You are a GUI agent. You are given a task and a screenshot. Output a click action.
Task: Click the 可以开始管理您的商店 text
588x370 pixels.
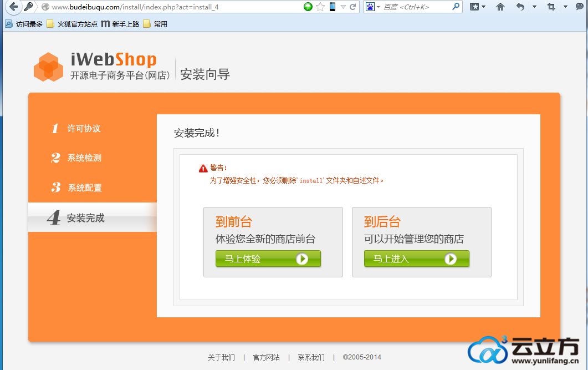point(414,239)
